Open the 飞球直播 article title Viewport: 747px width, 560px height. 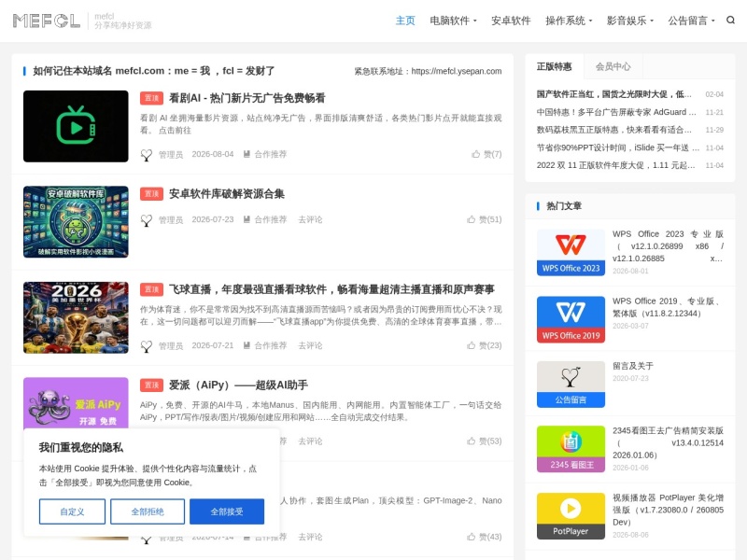pos(331,289)
